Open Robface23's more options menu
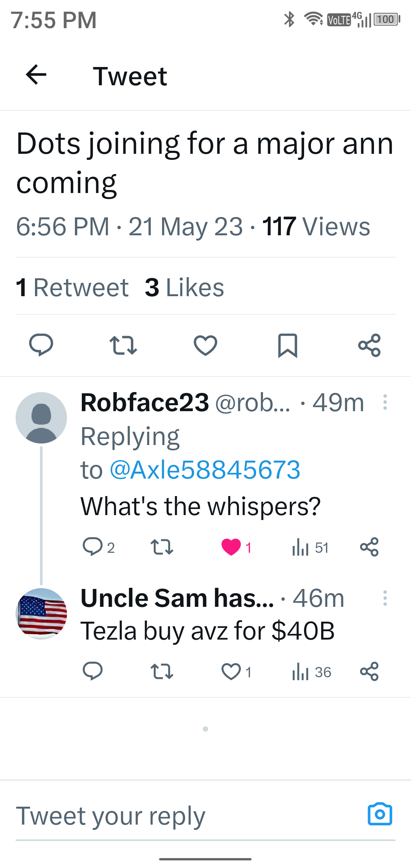The height and width of the screenshot is (868, 411). click(x=385, y=402)
